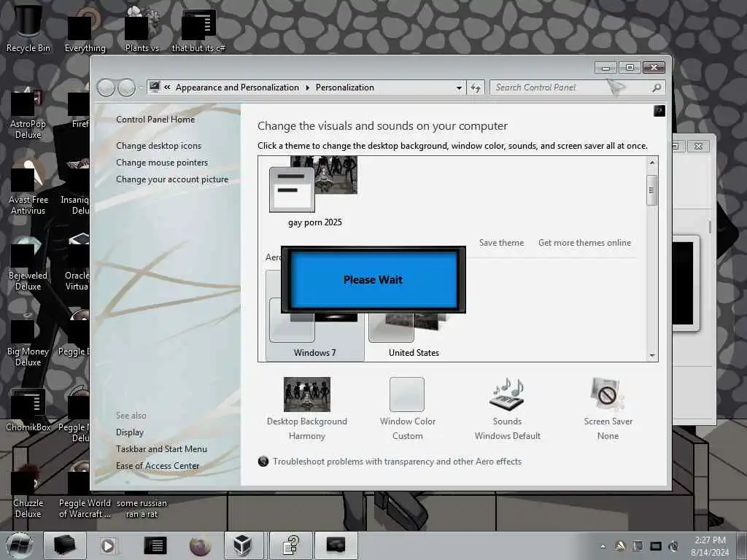
Task: Open the 'that but its c#' desktop icon
Action: coord(198,31)
